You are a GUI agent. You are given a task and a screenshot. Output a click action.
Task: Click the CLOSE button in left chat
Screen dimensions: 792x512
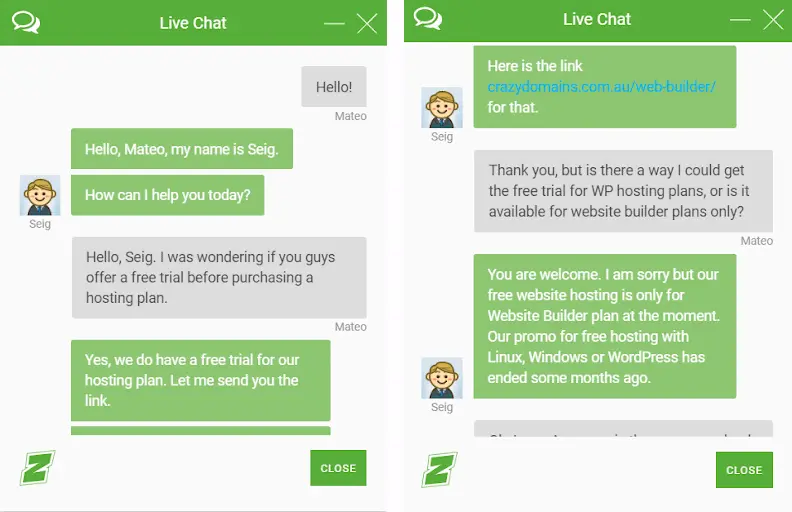(338, 468)
